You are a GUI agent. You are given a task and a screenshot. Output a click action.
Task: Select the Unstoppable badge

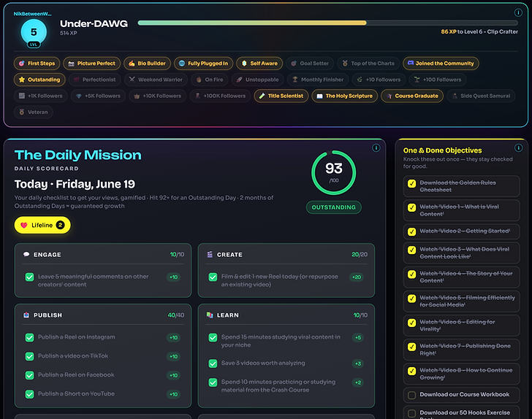257,80
